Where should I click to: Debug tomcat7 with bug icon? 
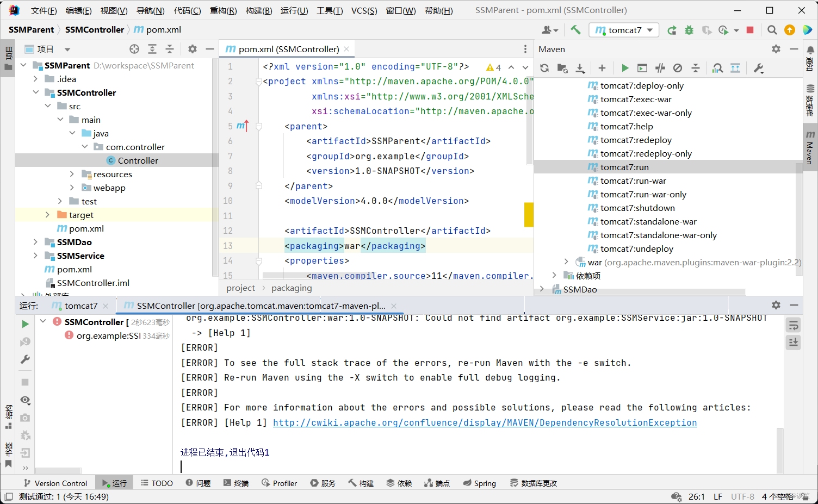[x=689, y=30]
